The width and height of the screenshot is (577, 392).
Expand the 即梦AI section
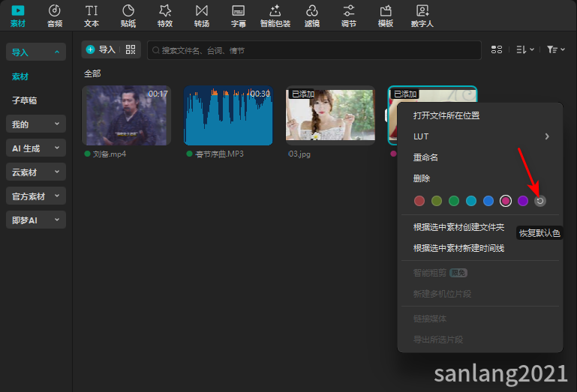[36, 220]
